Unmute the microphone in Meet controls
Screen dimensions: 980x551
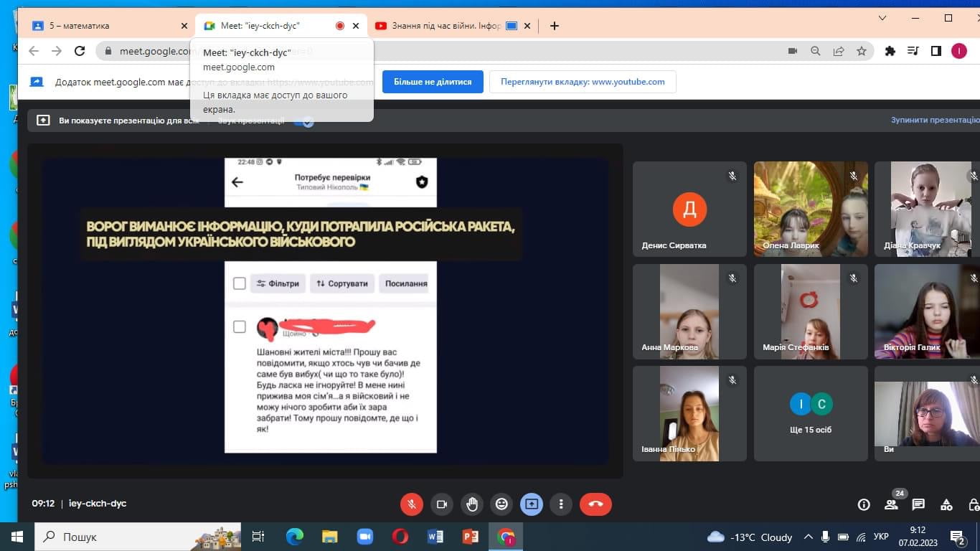(412, 504)
